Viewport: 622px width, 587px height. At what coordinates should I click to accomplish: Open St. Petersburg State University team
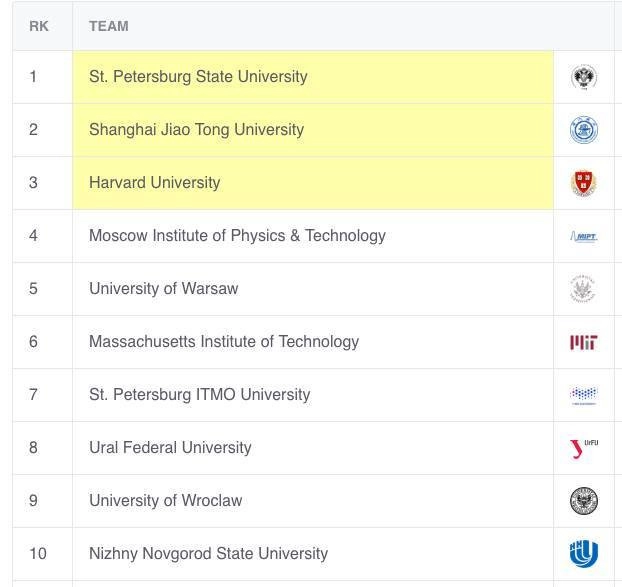pos(198,77)
